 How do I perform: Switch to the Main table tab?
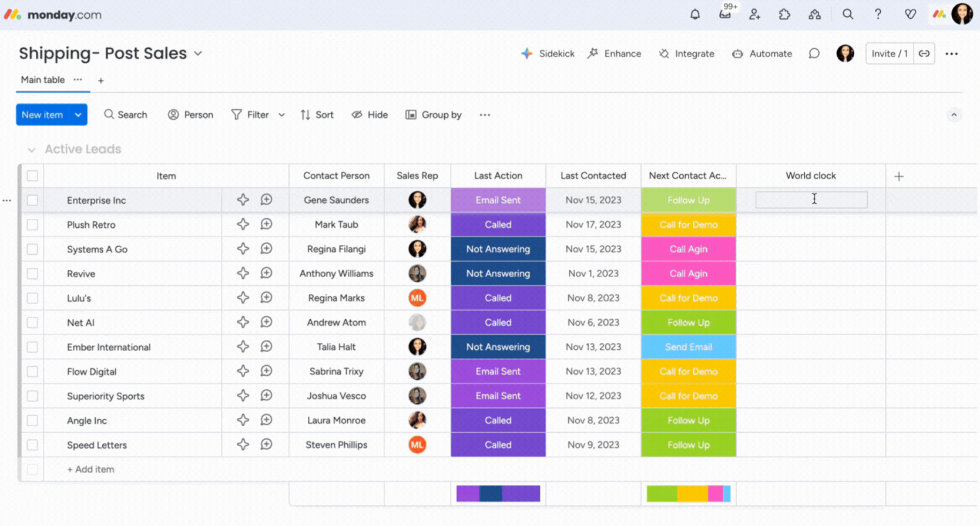(x=43, y=80)
